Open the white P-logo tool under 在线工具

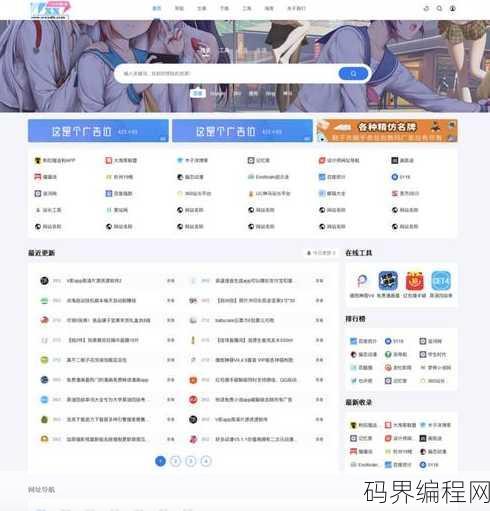pyautogui.click(x=362, y=281)
